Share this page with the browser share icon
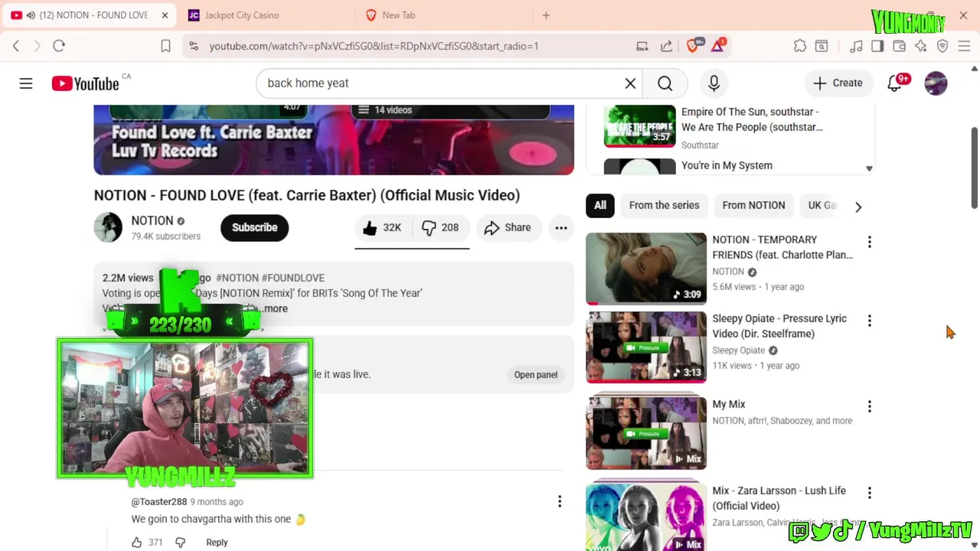 (666, 46)
